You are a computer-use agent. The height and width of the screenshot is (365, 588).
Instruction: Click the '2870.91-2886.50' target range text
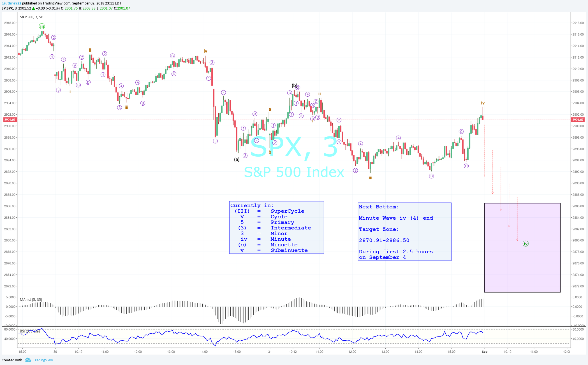384,240
